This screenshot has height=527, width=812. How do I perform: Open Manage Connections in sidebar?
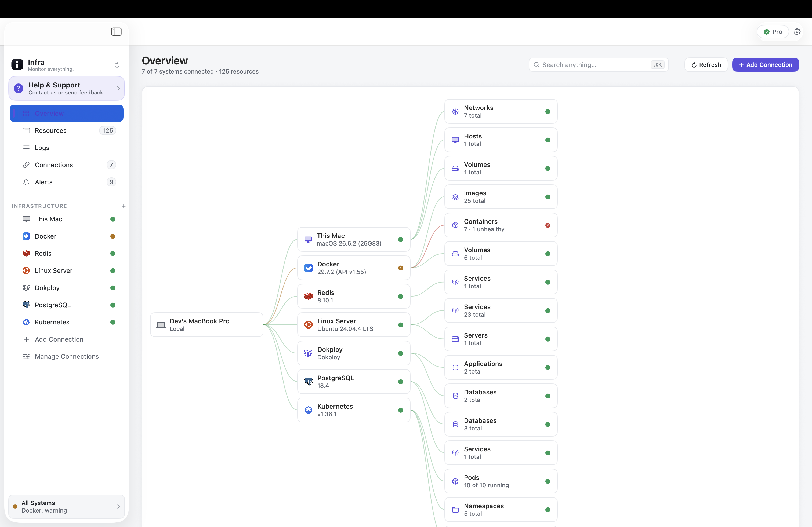tap(67, 357)
